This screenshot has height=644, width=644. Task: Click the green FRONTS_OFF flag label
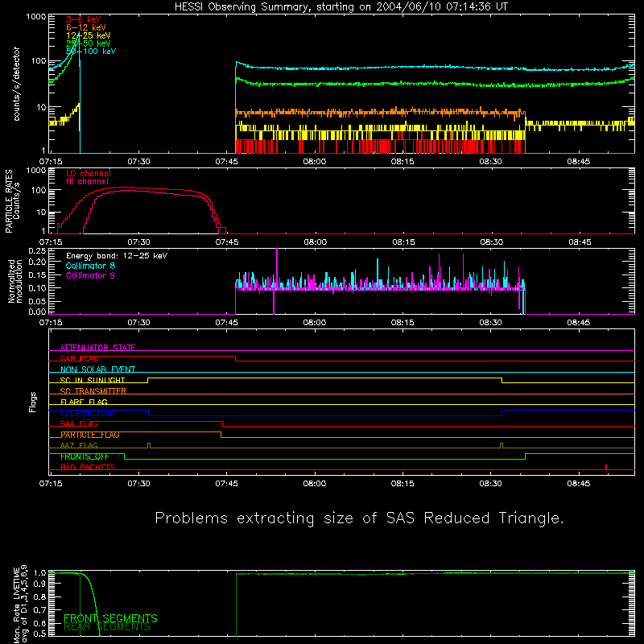tap(85, 456)
